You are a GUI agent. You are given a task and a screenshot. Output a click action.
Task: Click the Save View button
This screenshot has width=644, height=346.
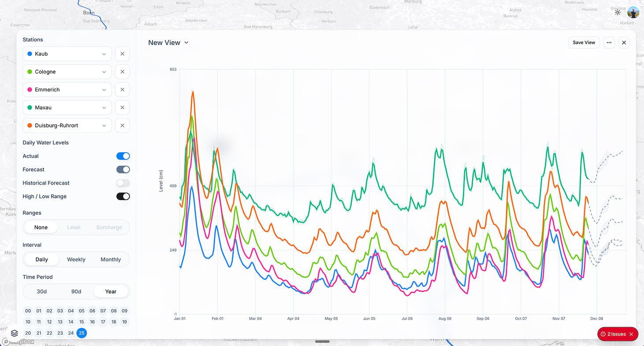584,42
